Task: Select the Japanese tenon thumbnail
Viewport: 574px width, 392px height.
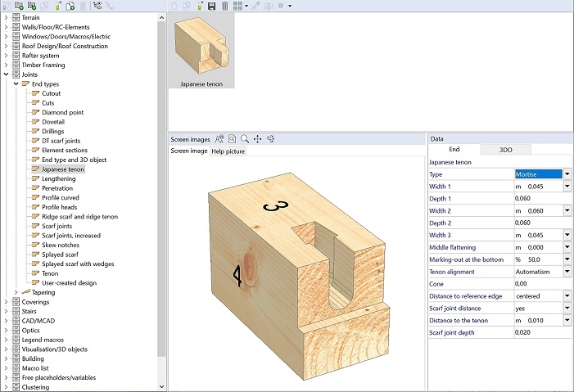Action: coord(201,51)
